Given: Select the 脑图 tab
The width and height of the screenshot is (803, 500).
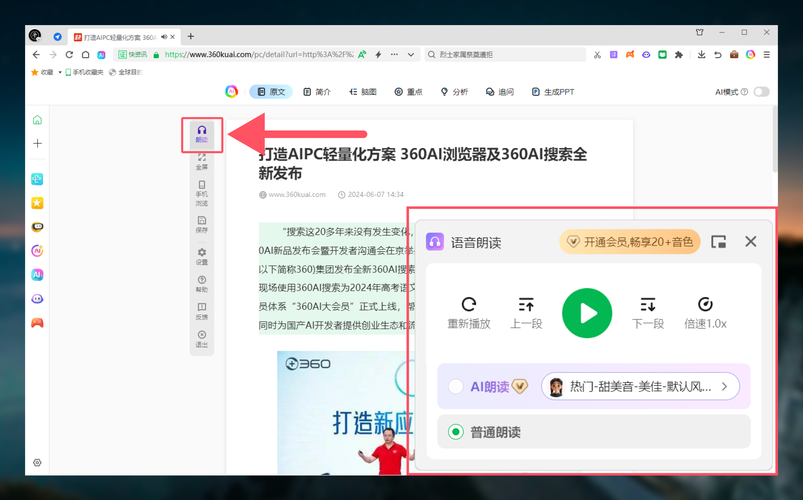Looking at the screenshot, I should [x=363, y=92].
